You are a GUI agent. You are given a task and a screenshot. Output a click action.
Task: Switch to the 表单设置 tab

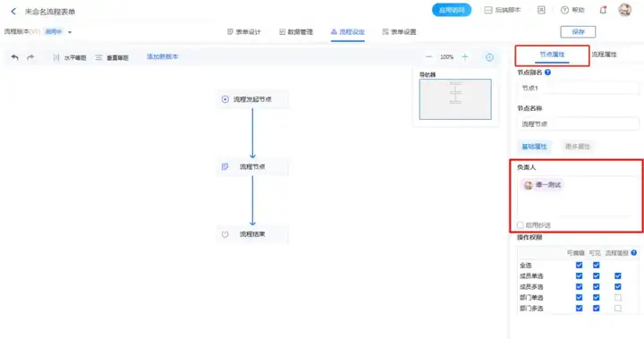point(399,32)
